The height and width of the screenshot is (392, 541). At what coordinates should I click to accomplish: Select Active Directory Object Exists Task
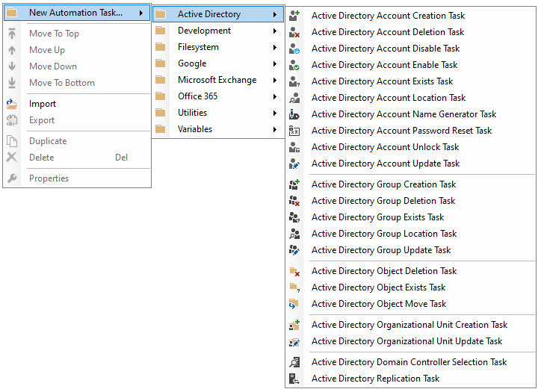click(378, 287)
